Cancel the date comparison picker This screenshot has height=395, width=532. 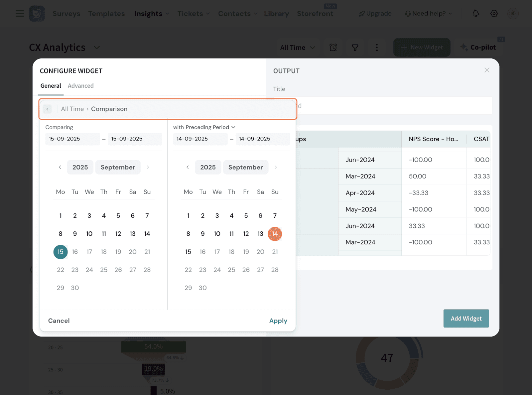pyautogui.click(x=59, y=321)
